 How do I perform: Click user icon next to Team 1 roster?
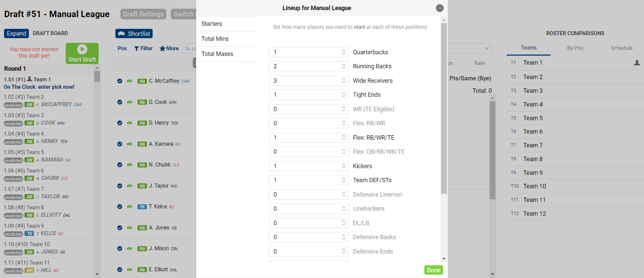click(637, 62)
